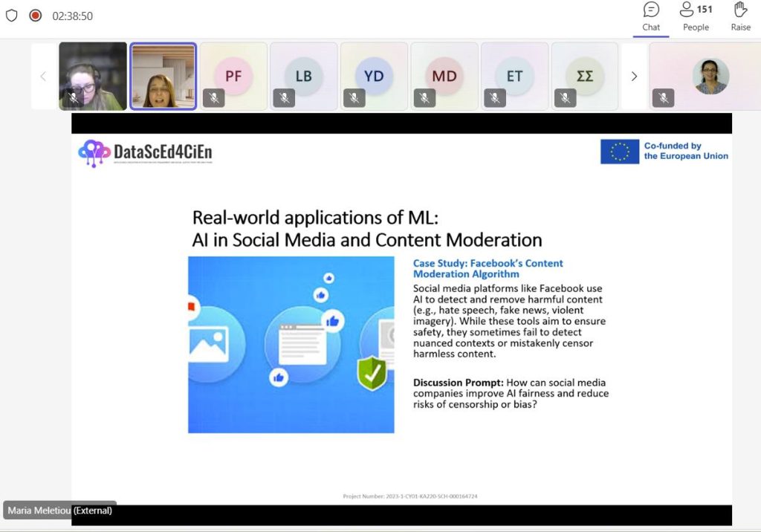Viewport: 761px width, 532px height.
Task: Click the red recording indicator icon
Action: [35, 16]
